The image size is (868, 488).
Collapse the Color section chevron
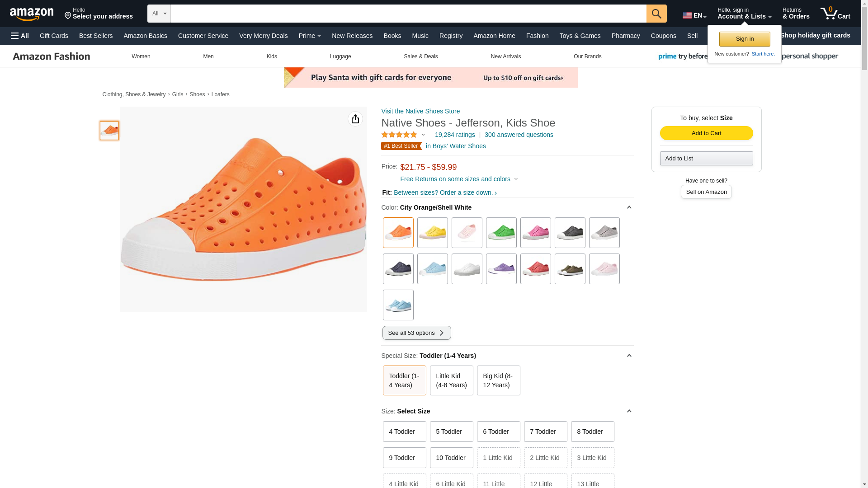(629, 207)
